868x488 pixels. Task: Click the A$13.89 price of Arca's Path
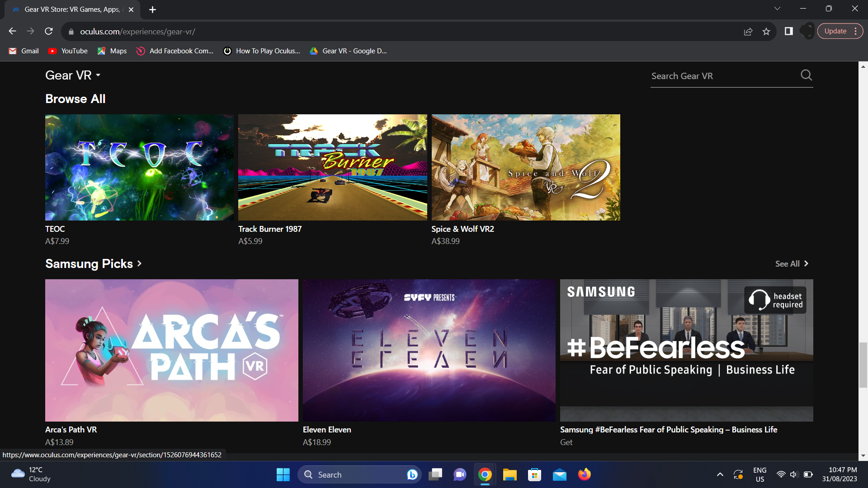click(x=59, y=442)
